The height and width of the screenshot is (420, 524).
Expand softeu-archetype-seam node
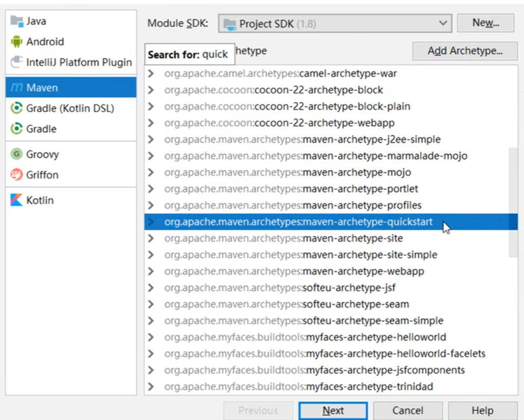[151, 304]
